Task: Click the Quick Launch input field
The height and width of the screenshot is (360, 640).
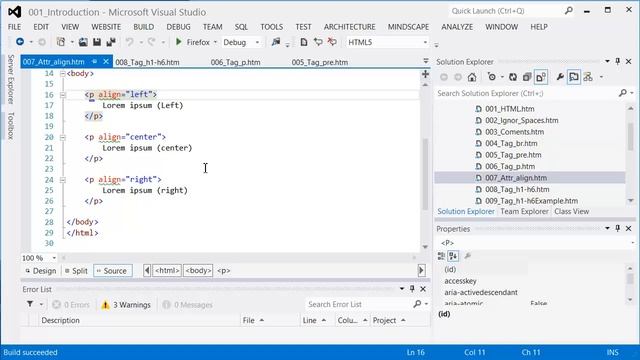Action: pos(506,11)
